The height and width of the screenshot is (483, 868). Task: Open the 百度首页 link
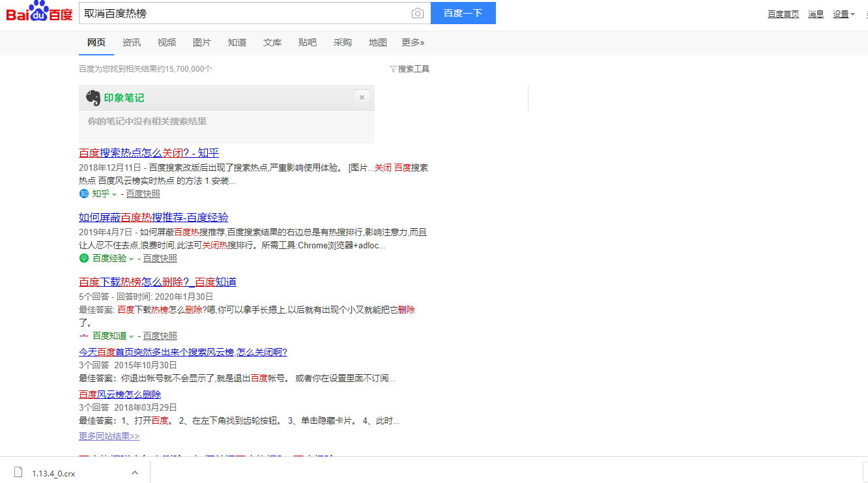pos(783,14)
